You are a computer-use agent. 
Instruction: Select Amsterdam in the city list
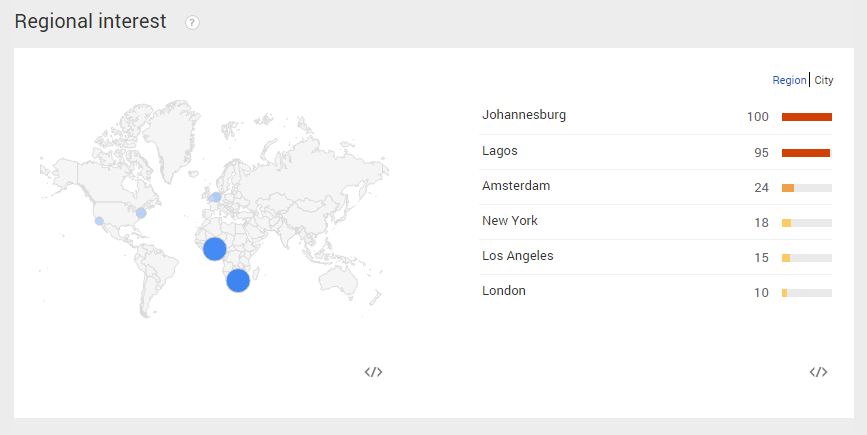click(516, 186)
